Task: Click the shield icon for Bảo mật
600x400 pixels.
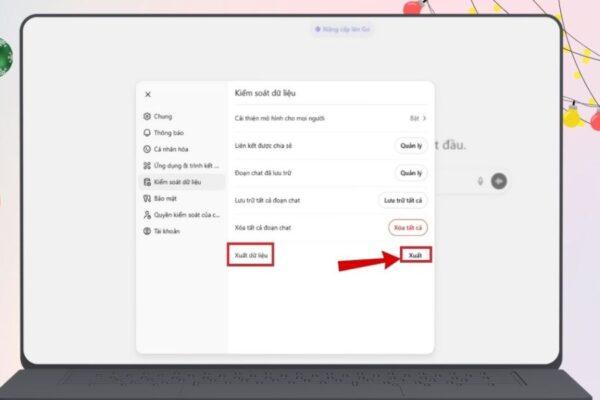Action: pyautogui.click(x=147, y=199)
